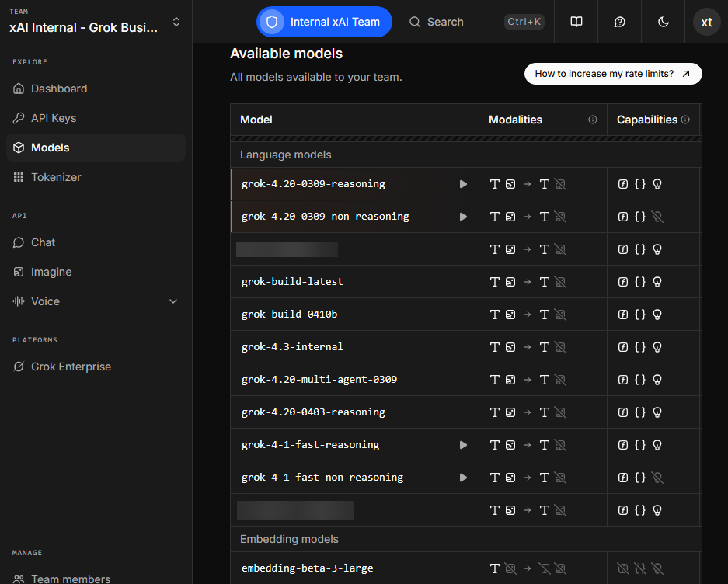Click How to increase my rate limits
Viewport: 728px width, 584px height.
tap(613, 74)
